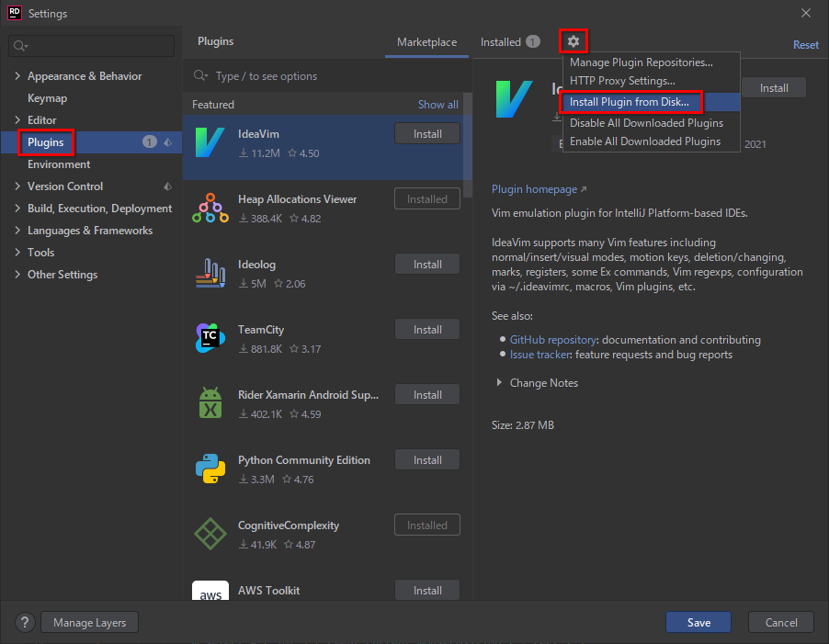This screenshot has width=829, height=644.
Task: Click the search magnifier in settings search
Action: coord(20,46)
